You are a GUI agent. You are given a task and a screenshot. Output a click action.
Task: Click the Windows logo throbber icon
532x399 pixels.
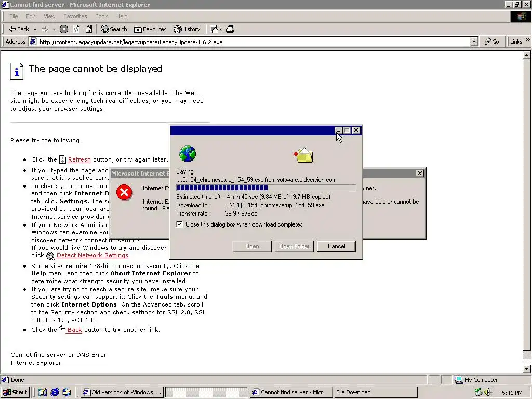tap(521, 17)
